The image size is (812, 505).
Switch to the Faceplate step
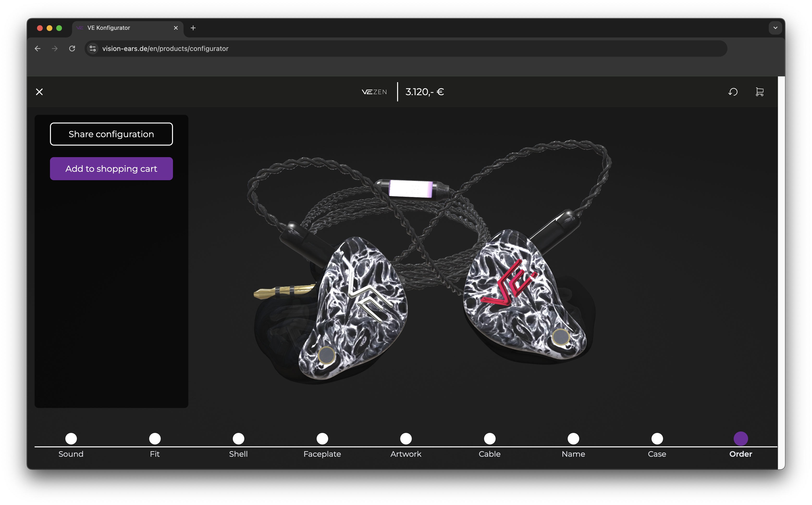click(x=322, y=438)
